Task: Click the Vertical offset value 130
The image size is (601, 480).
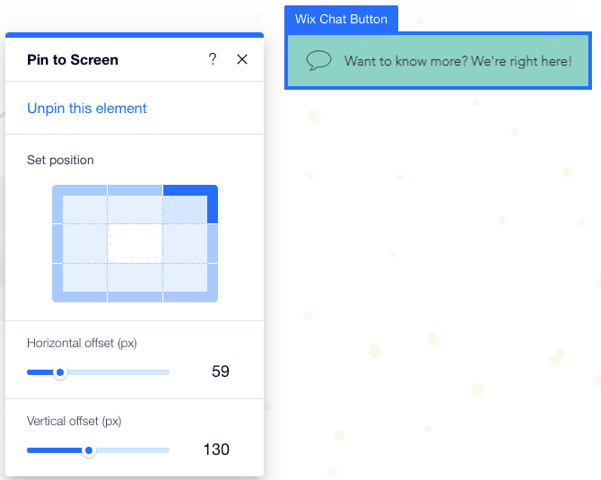Action: coord(216,450)
